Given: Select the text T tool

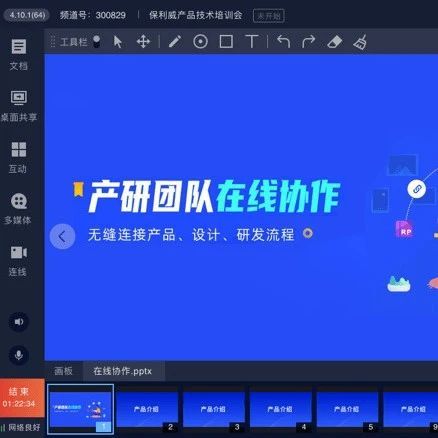Looking at the screenshot, I should point(252,42).
